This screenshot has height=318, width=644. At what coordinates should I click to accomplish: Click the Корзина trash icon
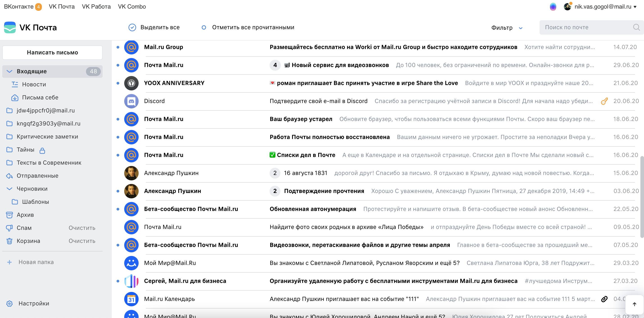click(x=9, y=241)
